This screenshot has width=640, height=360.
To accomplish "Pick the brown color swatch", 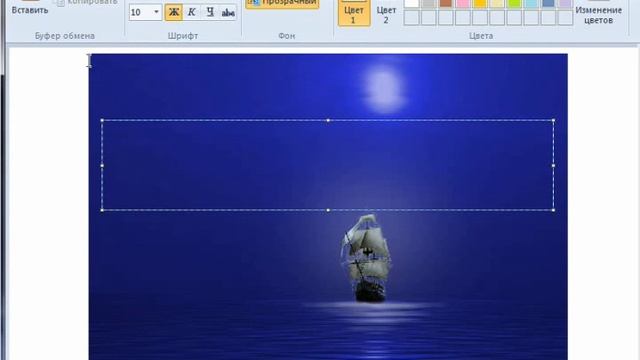I will [x=446, y=3].
